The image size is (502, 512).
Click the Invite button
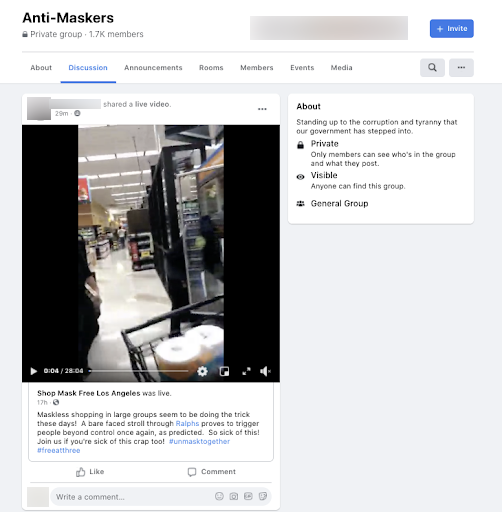[452, 29]
